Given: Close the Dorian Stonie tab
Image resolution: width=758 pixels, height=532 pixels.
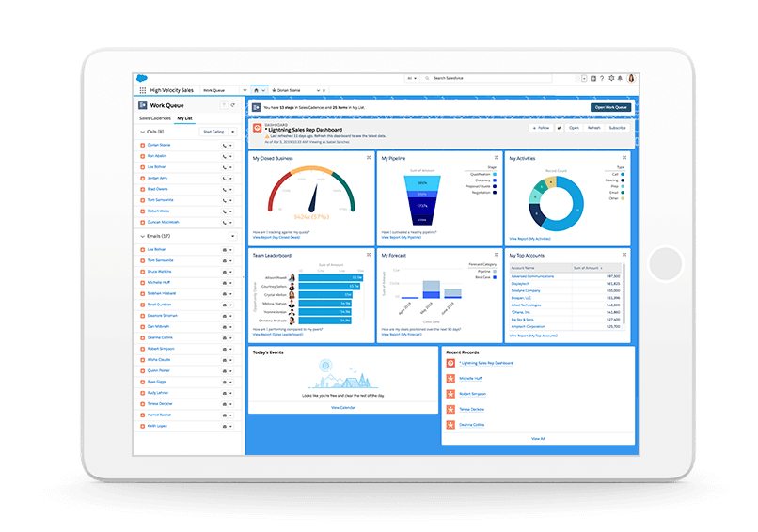Looking at the screenshot, I should 324,90.
